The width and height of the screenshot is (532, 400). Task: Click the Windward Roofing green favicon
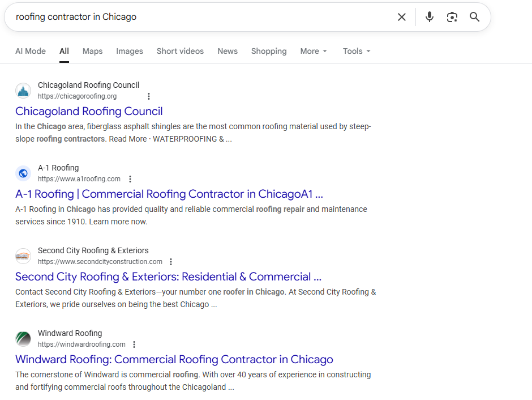coord(23,339)
